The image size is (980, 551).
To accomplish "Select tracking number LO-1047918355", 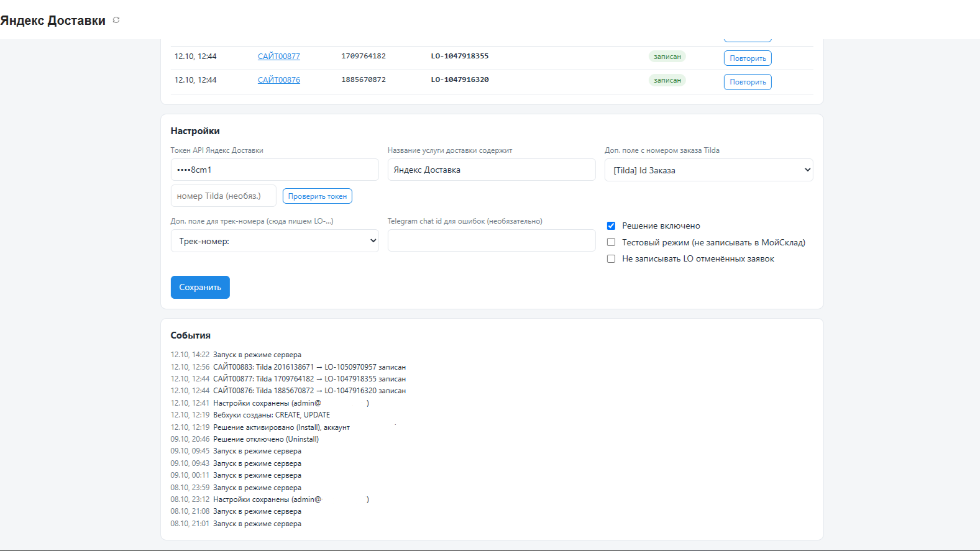I will tap(460, 56).
